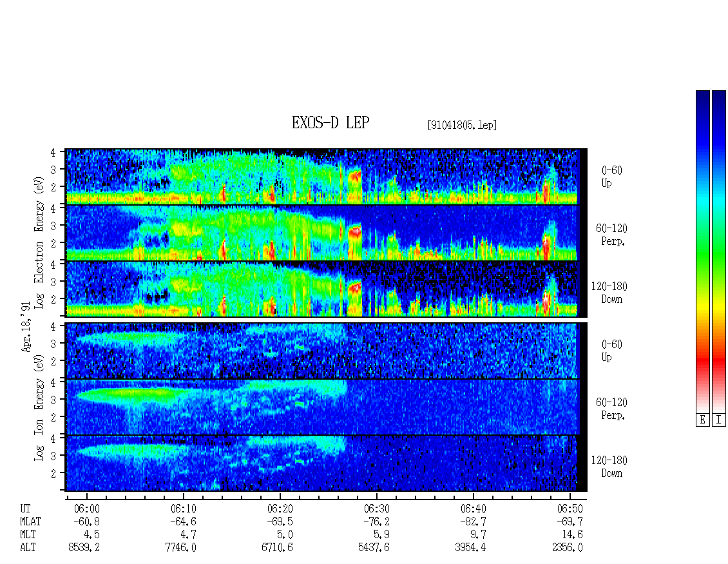
Task: Click the MLAT value -69.5
Action: [280, 521]
